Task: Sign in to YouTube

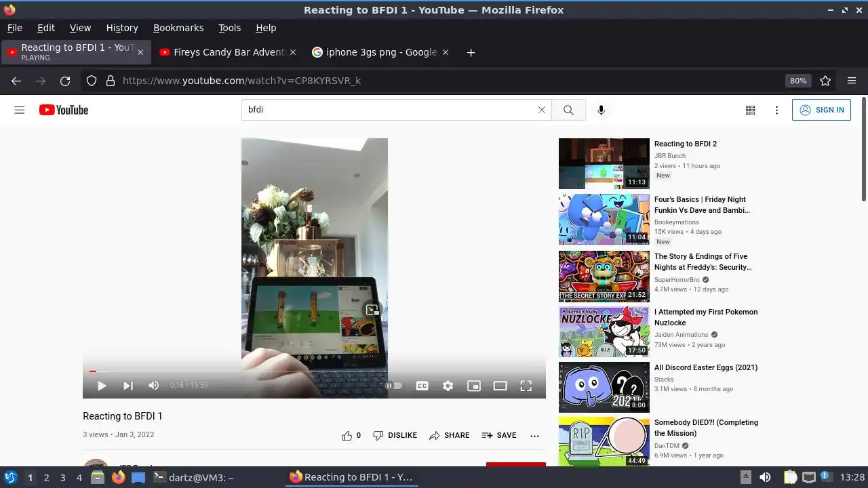Action: pyautogui.click(x=821, y=110)
